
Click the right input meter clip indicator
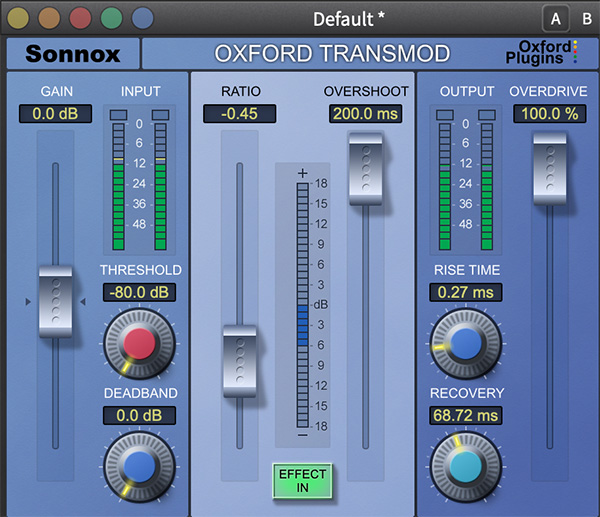(160, 115)
